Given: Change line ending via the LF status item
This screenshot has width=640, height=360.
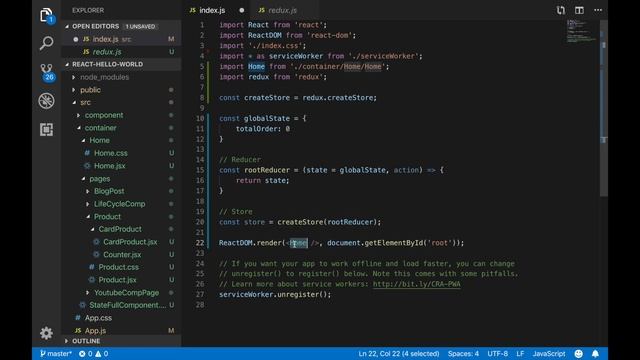Looking at the screenshot, I should (520, 353).
